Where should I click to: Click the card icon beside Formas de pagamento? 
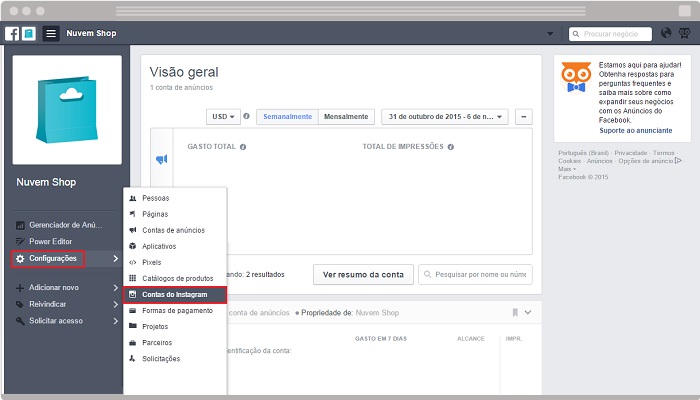[x=133, y=311]
